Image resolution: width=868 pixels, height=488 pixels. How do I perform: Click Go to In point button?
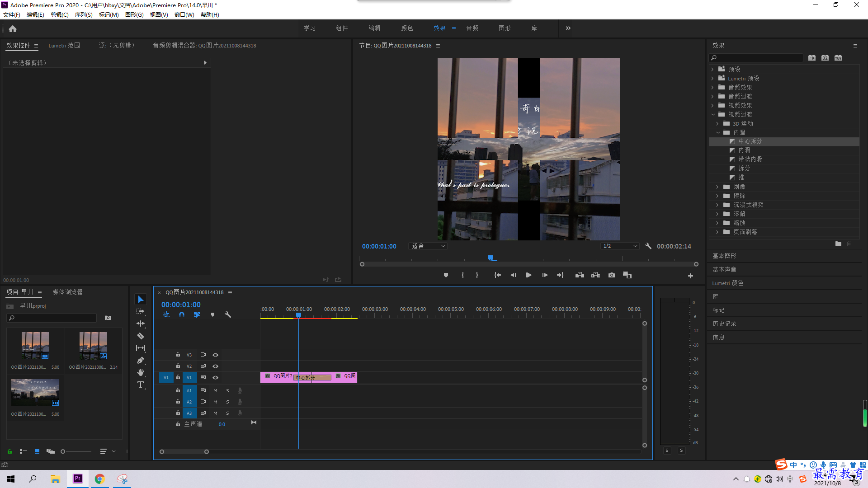click(x=497, y=275)
